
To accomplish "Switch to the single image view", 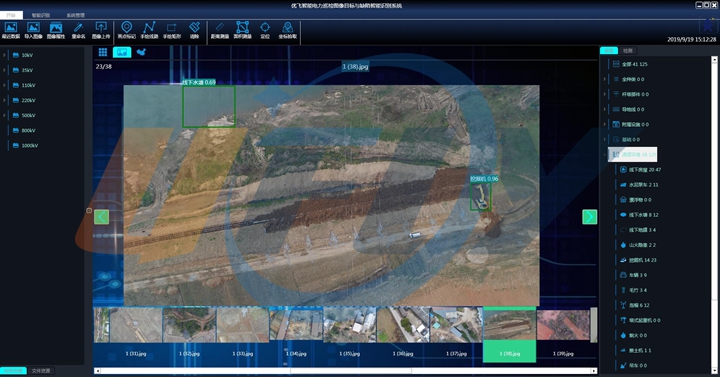I will pos(122,52).
